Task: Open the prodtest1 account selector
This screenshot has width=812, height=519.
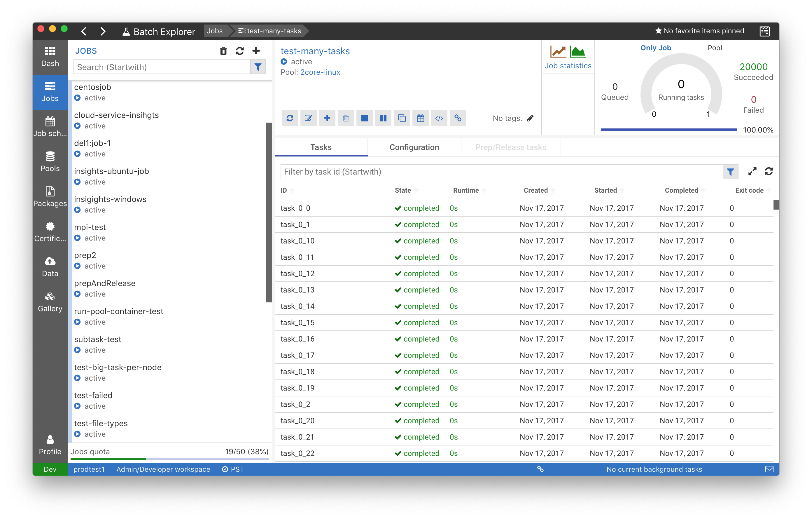Action: pos(89,469)
